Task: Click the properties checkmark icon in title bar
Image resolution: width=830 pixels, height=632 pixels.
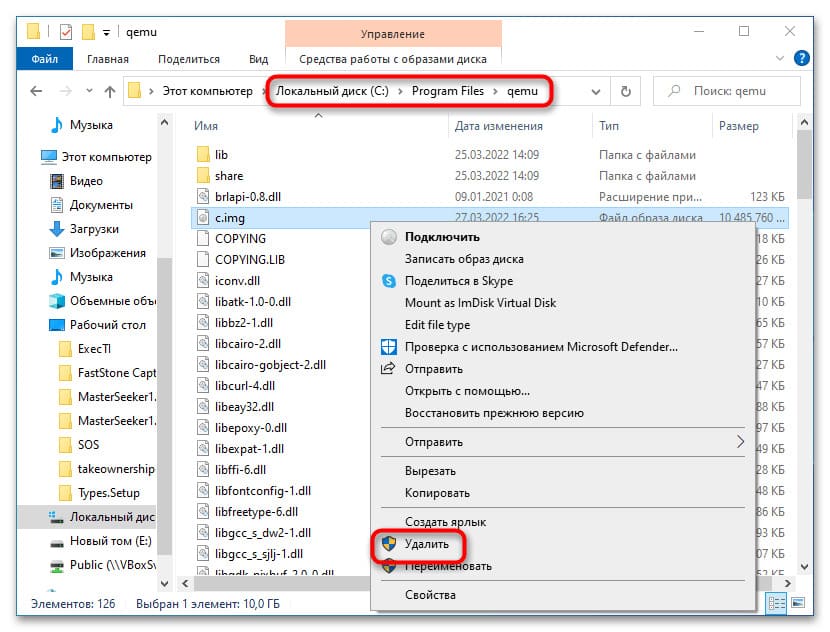Action: [x=64, y=32]
